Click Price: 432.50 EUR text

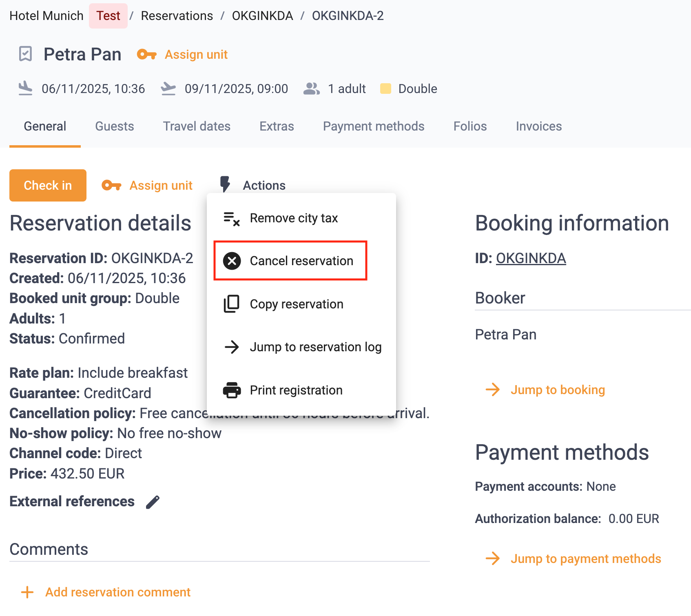tap(67, 474)
